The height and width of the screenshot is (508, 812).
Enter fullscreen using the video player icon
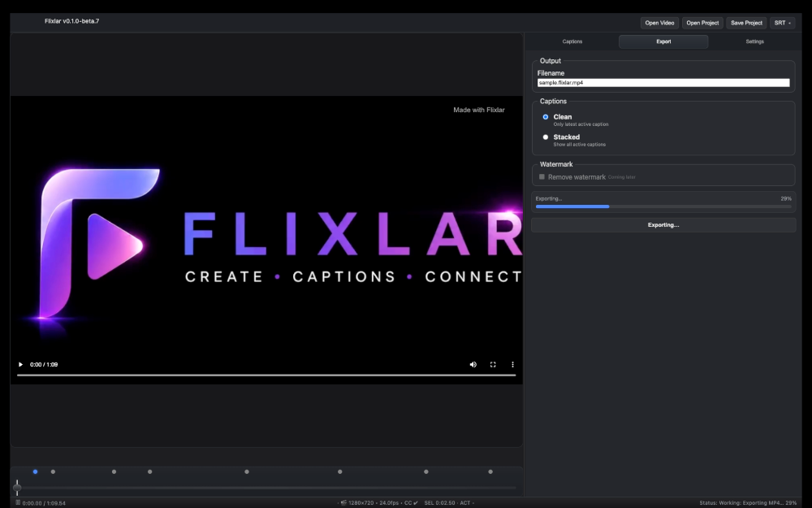click(x=493, y=364)
